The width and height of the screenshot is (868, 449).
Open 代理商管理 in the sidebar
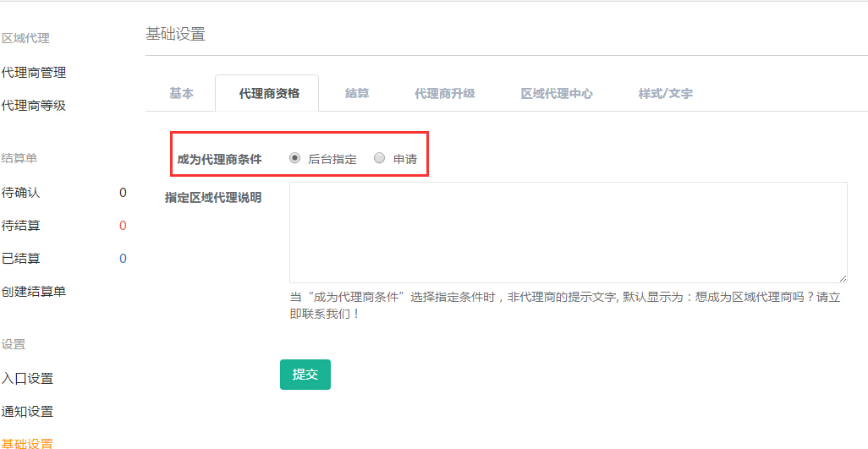tap(34, 73)
